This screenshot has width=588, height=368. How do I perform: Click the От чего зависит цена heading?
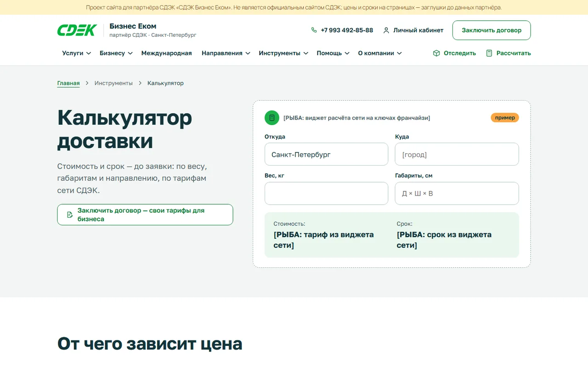150,344
